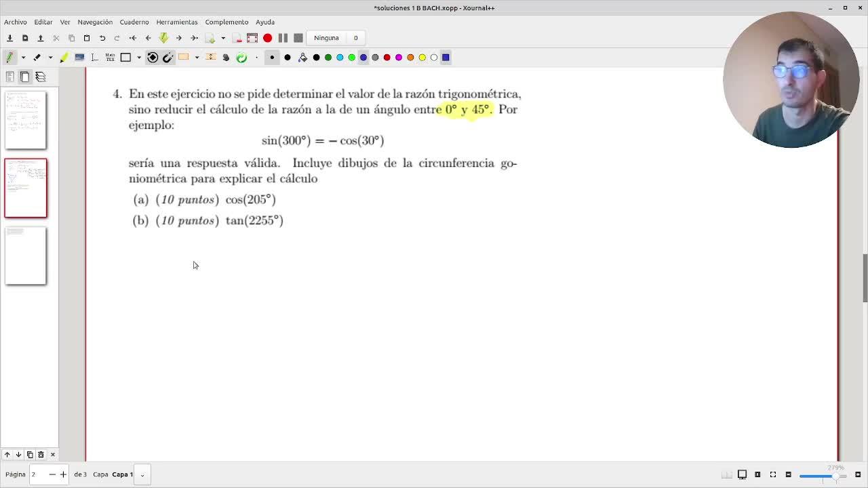Duplicate the selected page in sidebar
This screenshot has width=868, height=488.
tap(30, 455)
